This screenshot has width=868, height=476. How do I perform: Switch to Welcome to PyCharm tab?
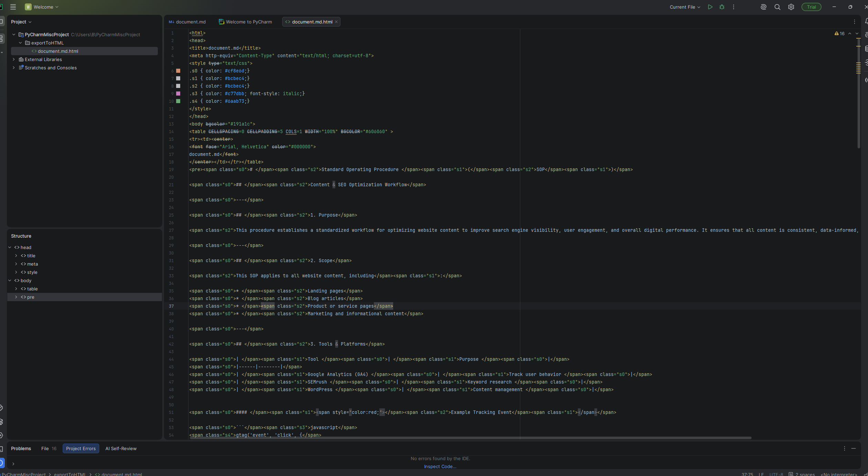pos(245,22)
